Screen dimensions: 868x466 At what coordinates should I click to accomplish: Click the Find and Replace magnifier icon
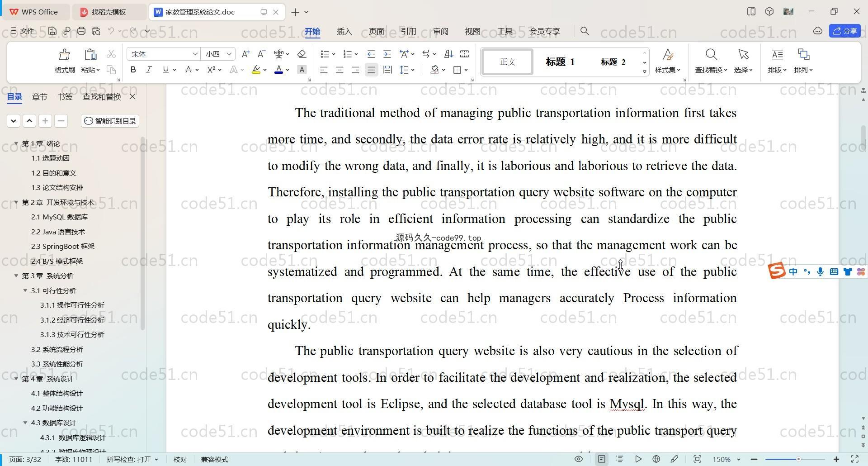(x=711, y=55)
